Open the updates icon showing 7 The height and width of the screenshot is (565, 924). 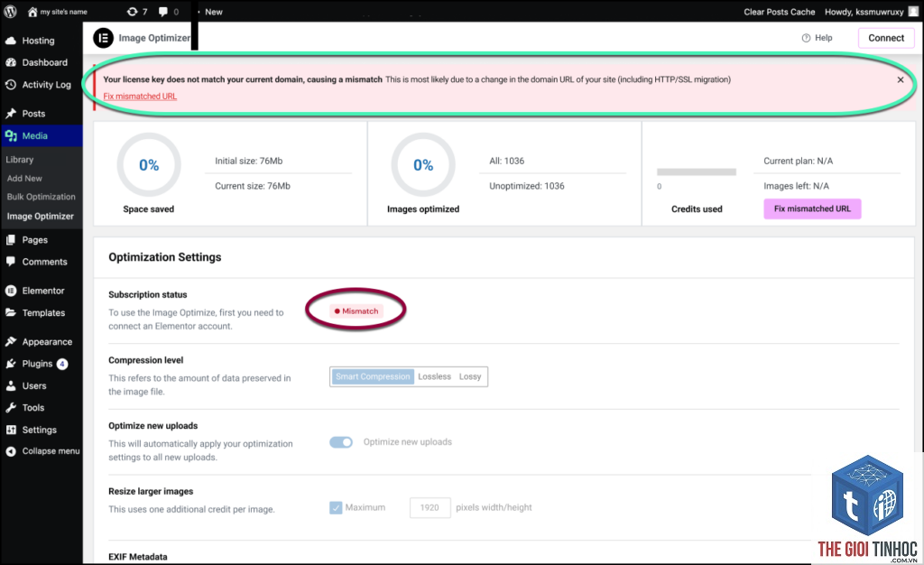[x=132, y=11]
